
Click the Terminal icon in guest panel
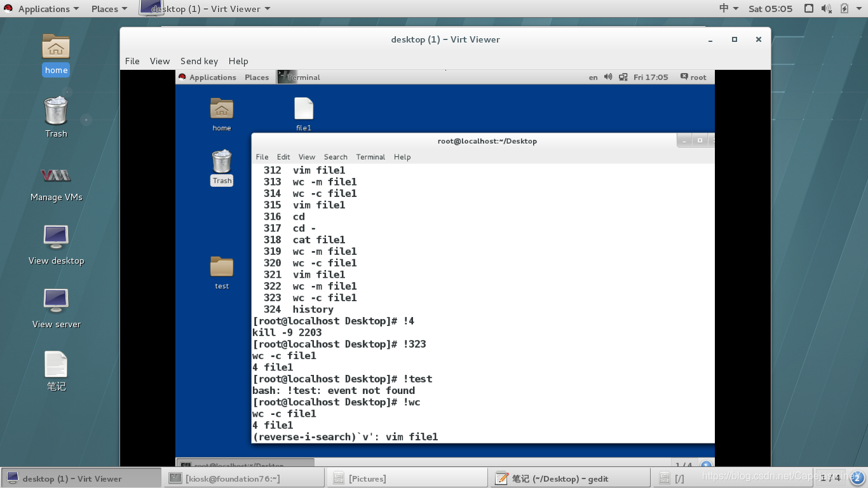click(x=287, y=77)
